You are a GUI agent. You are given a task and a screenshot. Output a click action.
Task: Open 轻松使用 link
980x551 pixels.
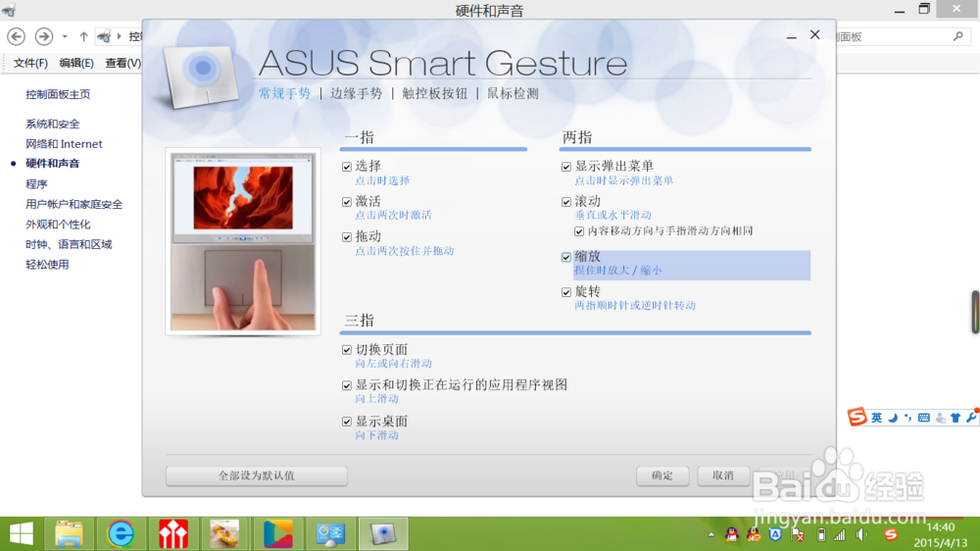click(47, 265)
